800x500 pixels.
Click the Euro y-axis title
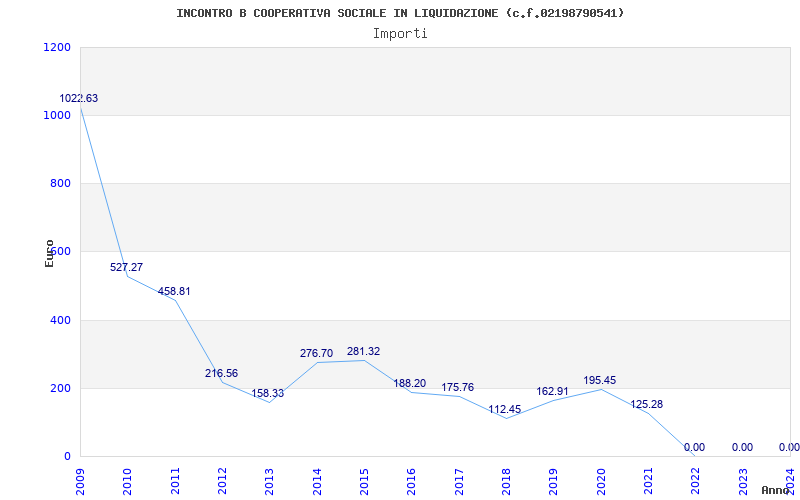(x=49, y=254)
